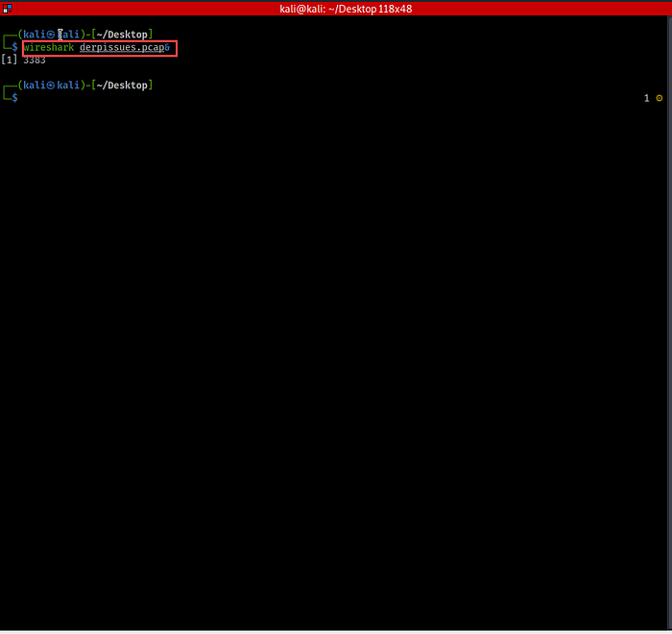Click the 'wireshark' command word
This screenshot has width=672, height=634.
(x=50, y=47)
